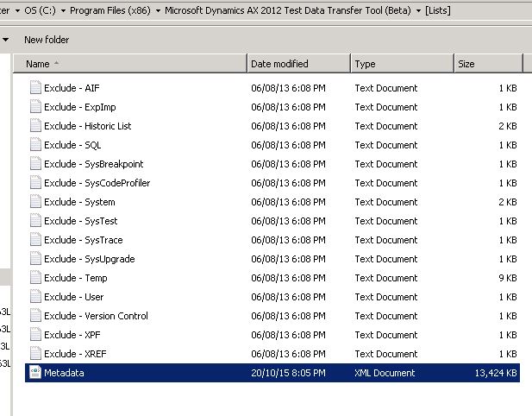Select file name 'Exclude - System'

pyautogui.click(x=79, y=202)
